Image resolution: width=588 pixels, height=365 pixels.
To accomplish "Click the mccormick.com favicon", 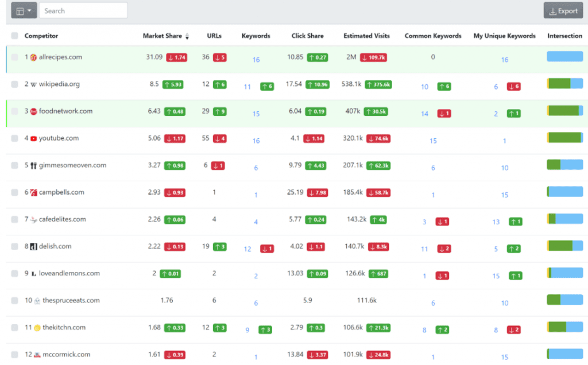I will 37,355.
